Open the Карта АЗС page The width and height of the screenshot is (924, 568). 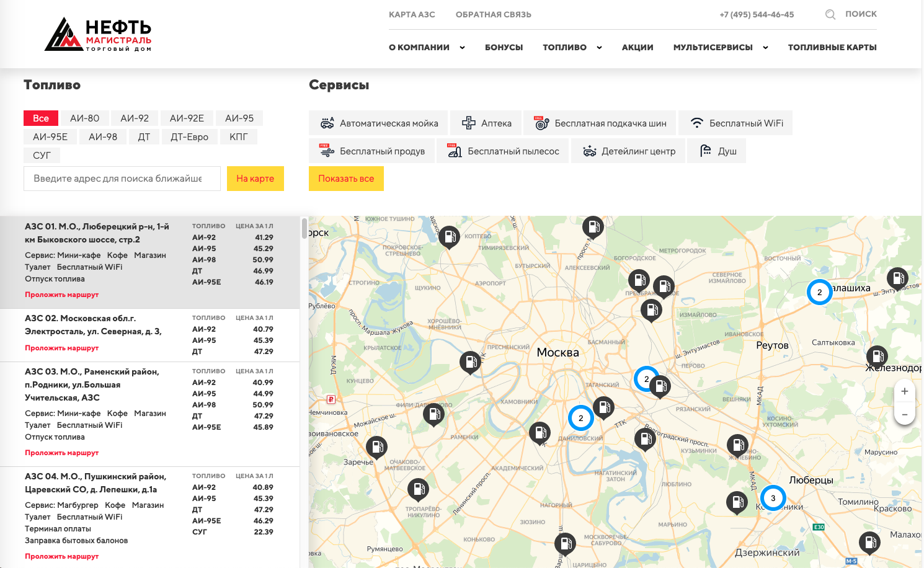pos(412,14)
